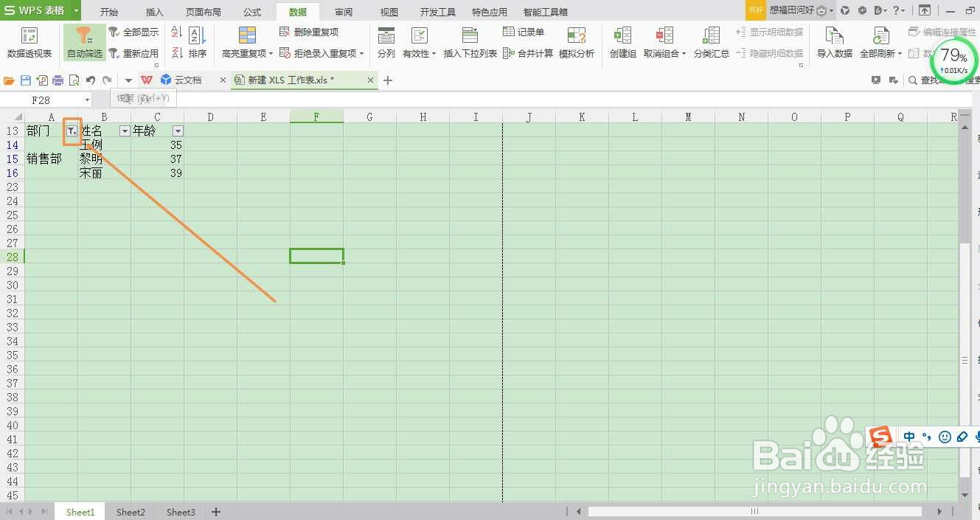The height and width of the screenshot is (520, 980).
Task: Open the WPS home tab icon
Action: click(147, 80)
